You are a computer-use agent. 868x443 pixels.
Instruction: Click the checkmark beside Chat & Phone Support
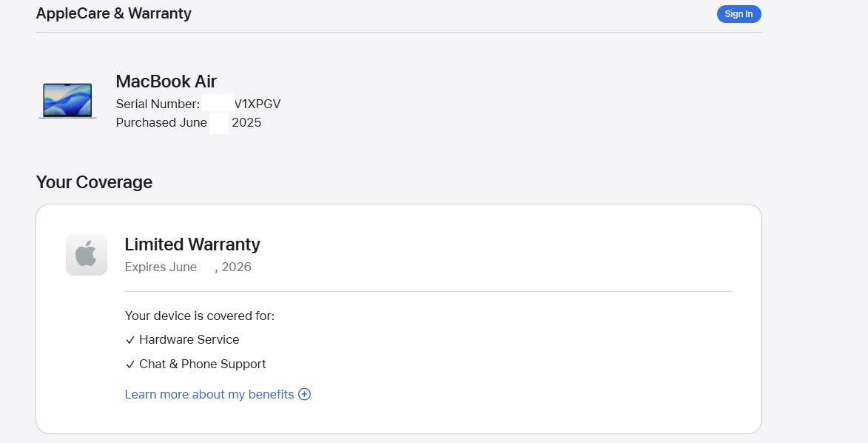click(x=130, y=364)
